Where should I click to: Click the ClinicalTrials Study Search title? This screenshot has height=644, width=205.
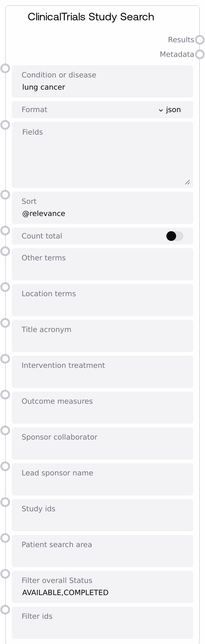[x=91, y=17]
